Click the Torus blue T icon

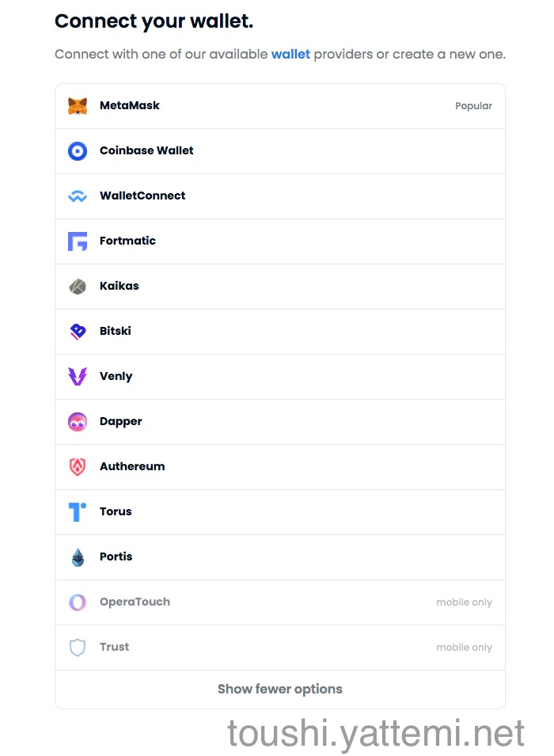pos(78,512)
